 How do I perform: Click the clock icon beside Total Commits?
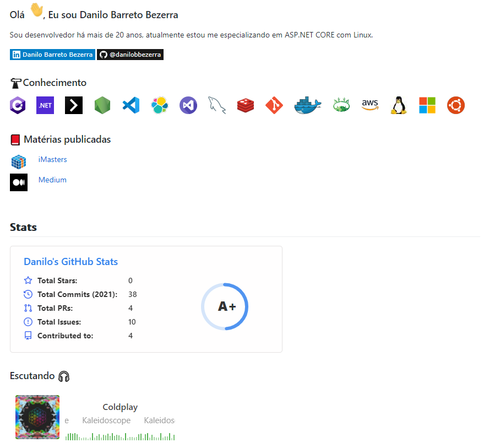pos(28,294)
